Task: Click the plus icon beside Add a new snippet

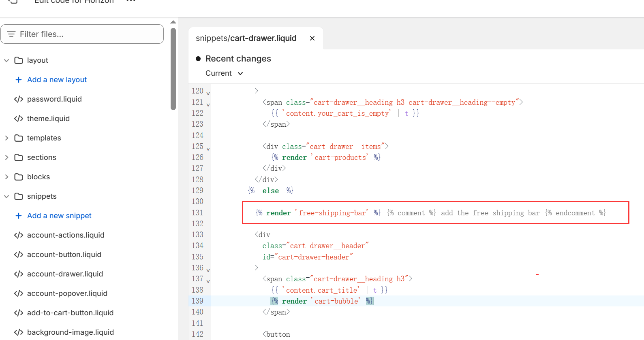Action: point(18,216)
